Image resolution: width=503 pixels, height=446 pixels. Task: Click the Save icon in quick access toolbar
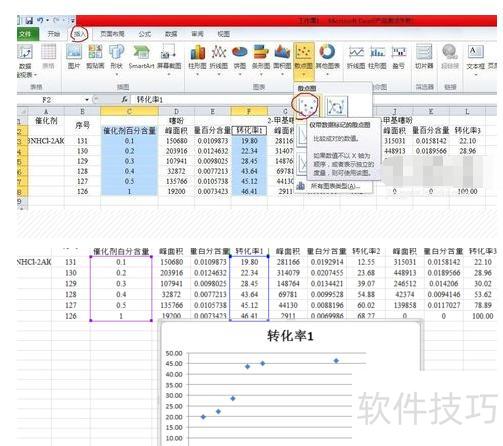[29, 21]
